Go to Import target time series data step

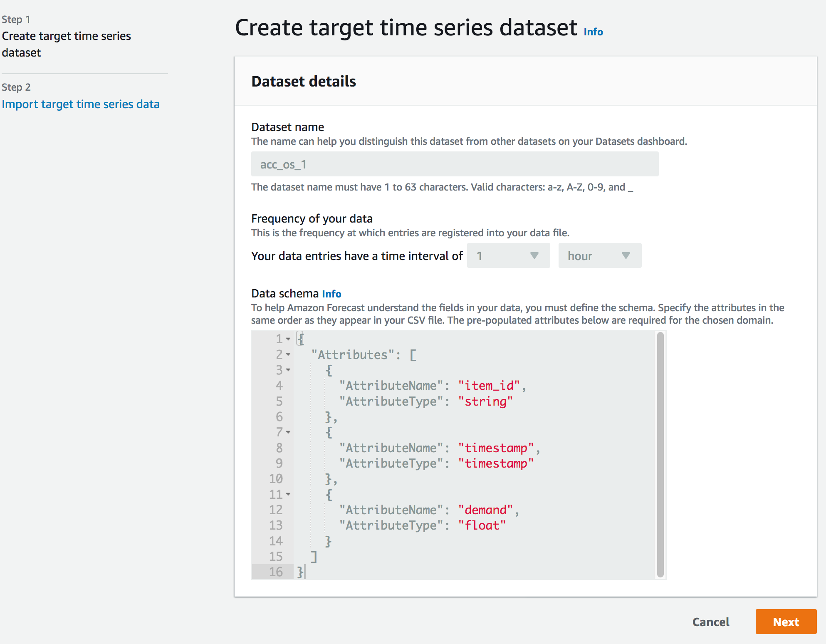click(x=81, y=104)
